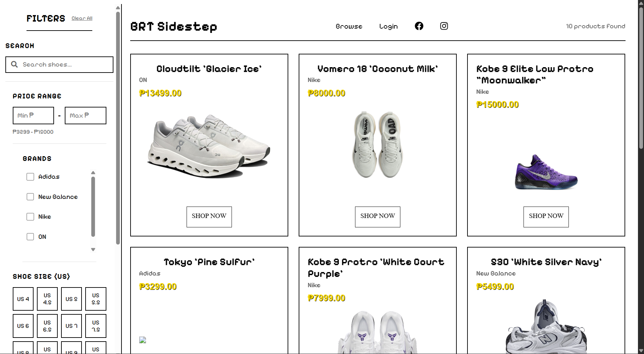Select the New Balance brand filter

pos(30,196)
